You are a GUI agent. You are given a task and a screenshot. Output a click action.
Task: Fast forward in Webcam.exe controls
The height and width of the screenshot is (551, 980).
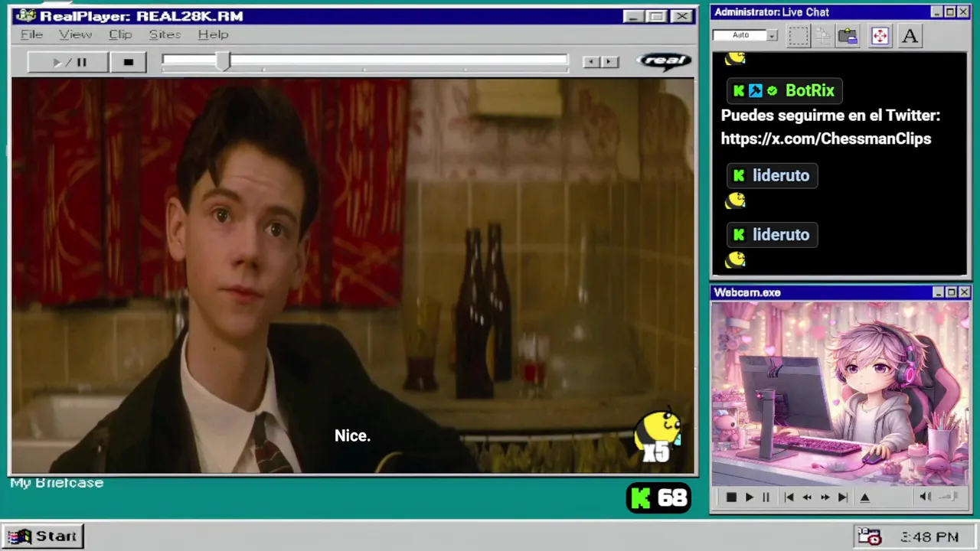(825, 497)
